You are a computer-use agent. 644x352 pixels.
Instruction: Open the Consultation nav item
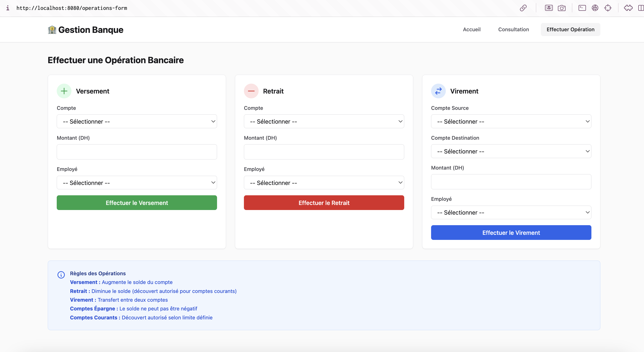(x=513, y=29)
